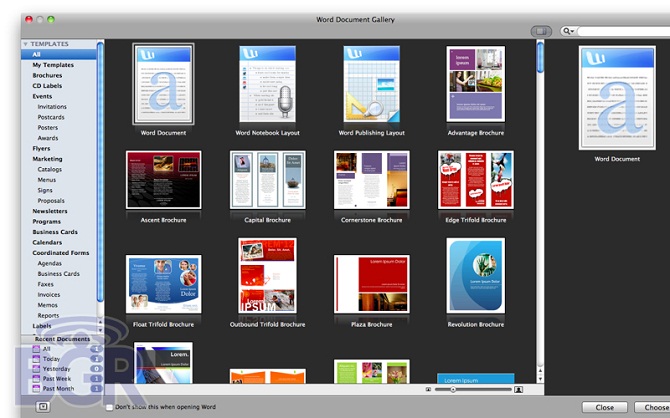Open the Coordinated Forms category
670x418 pixels.
(x=61, y=253)
